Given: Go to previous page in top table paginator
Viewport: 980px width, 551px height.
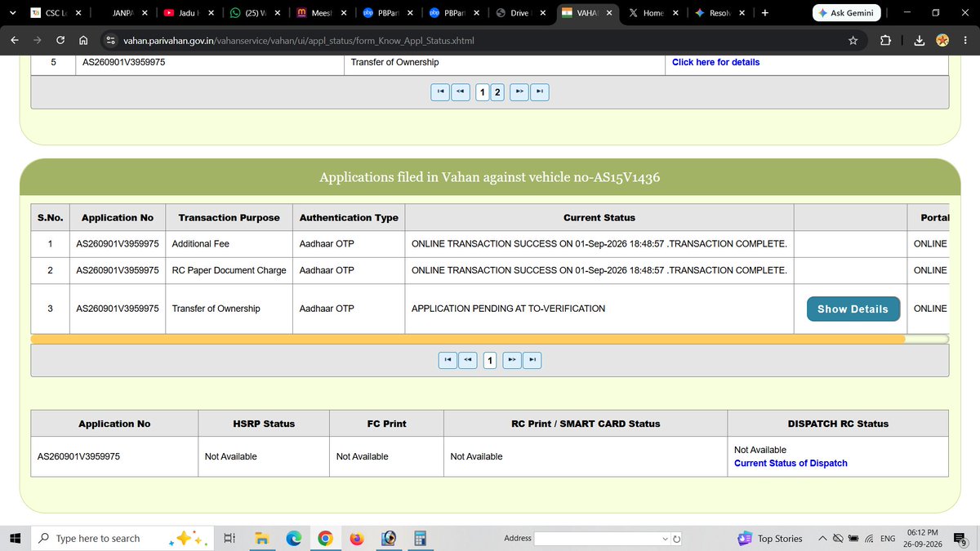Looking at the screenshot, I should coord(461,91).
